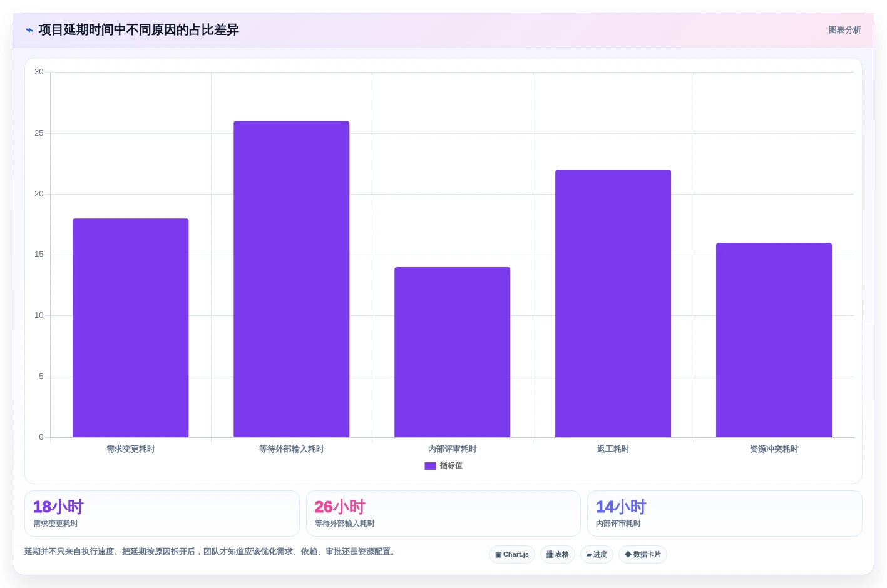The width and height of the screenshot is (887, 588).
Task: Click the y-axis value 5
Action: (41, 377)
